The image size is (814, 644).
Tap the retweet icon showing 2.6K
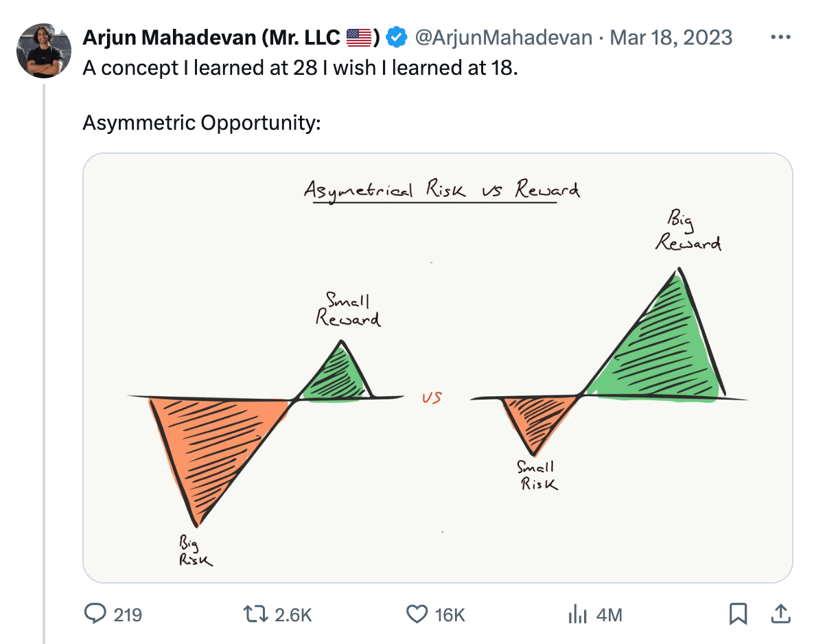[255, 614]
